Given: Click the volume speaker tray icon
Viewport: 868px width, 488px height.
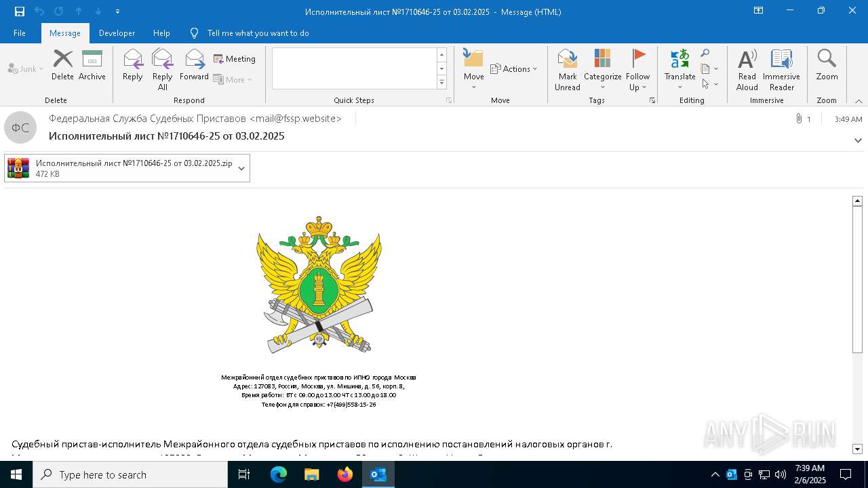Looking at the screenshot, I should pyautogui.click(x=780, y=474).
